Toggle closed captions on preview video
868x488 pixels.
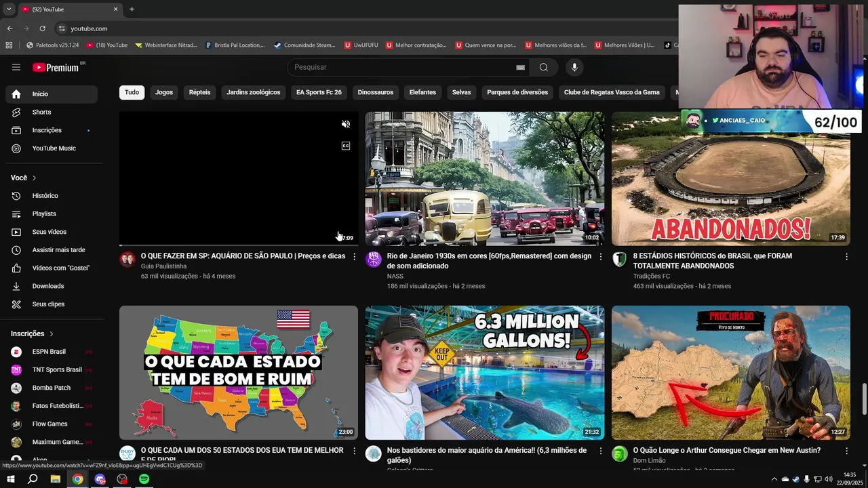[x=346, y=146]
